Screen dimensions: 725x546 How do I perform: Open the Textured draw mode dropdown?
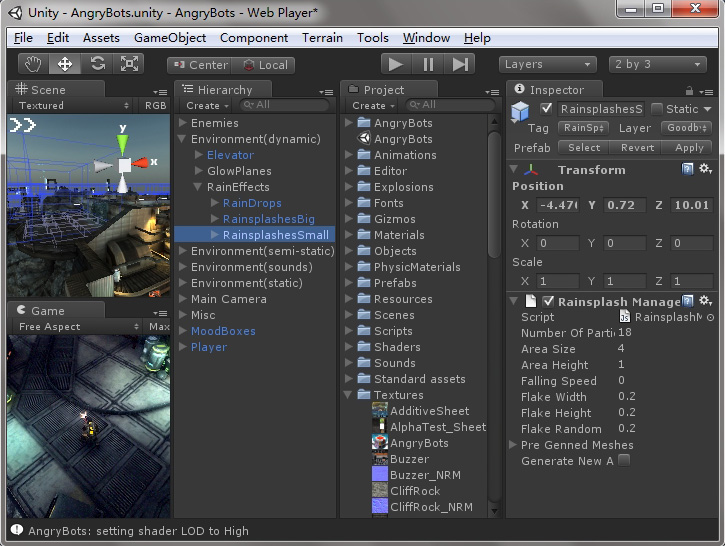click(x=73, y=105)
